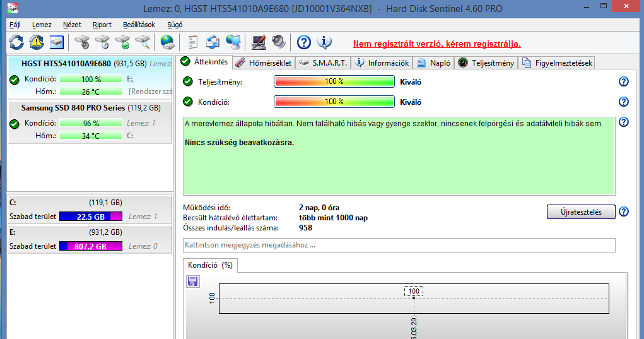
Task: Switch to the Hőmérséklet tab
Action: click(264, 63)
